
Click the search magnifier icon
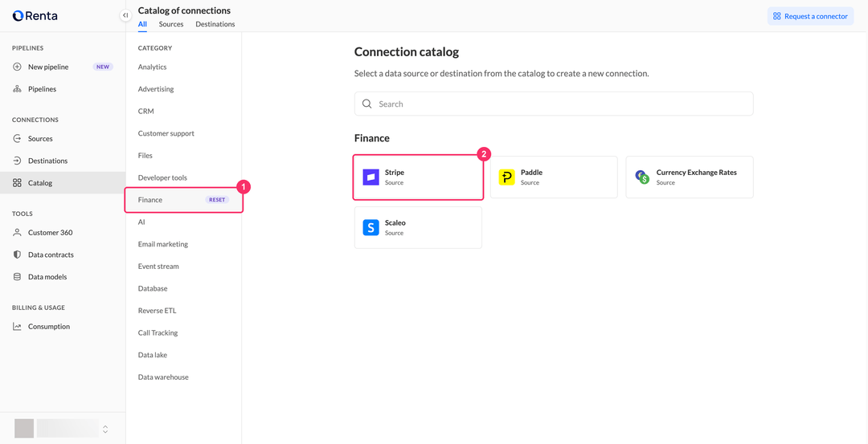tap(366, 104)
